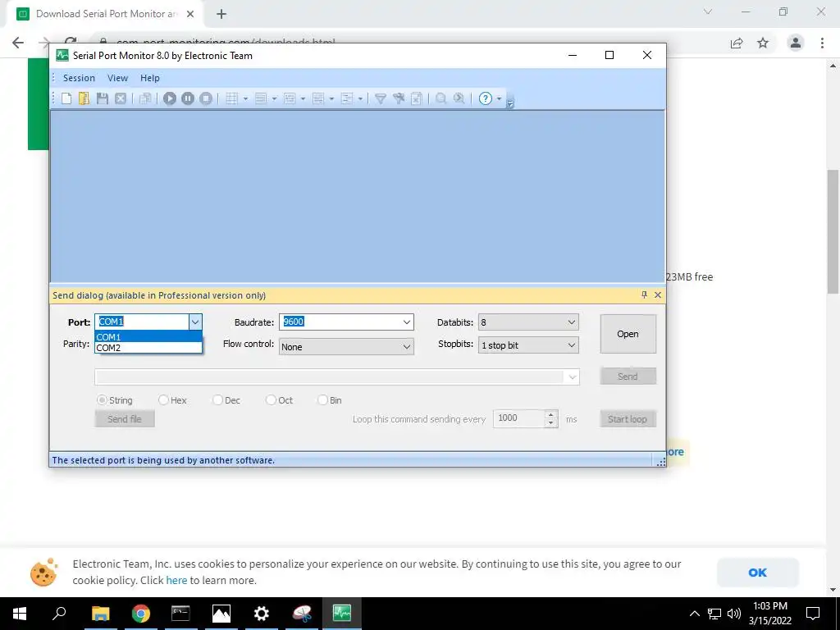The height and width of the screenshot is (630, 840).
Task: Open the View menu
Action: point(117,78)
